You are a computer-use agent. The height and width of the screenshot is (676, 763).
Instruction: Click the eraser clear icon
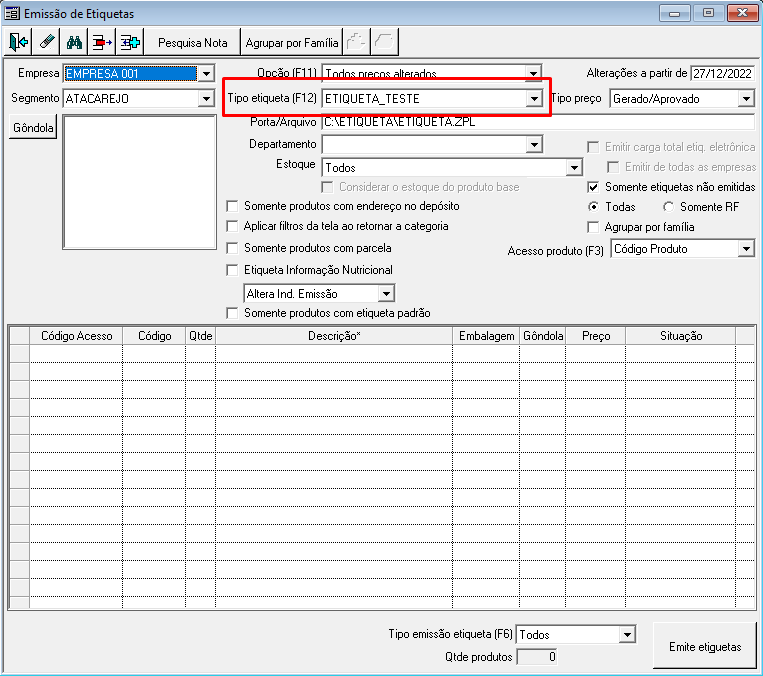pyautogui.click(x=46, y=42)
